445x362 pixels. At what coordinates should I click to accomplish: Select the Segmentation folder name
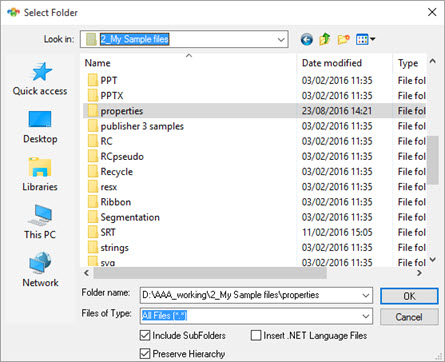130,218
